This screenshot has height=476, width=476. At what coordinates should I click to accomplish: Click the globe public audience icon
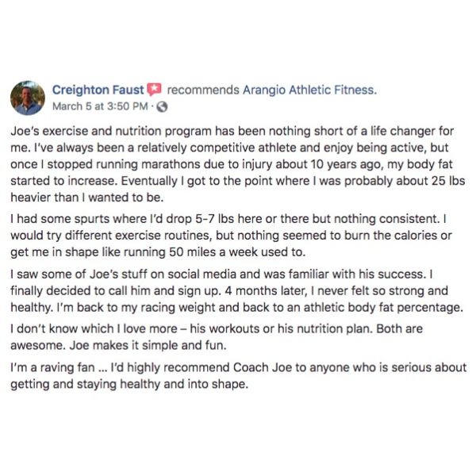(162, 107)
